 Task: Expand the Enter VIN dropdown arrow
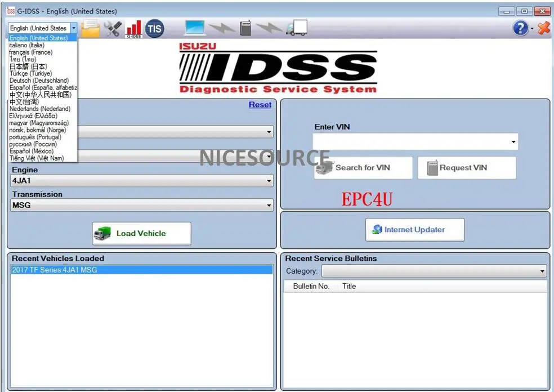[x=513, y=142]
